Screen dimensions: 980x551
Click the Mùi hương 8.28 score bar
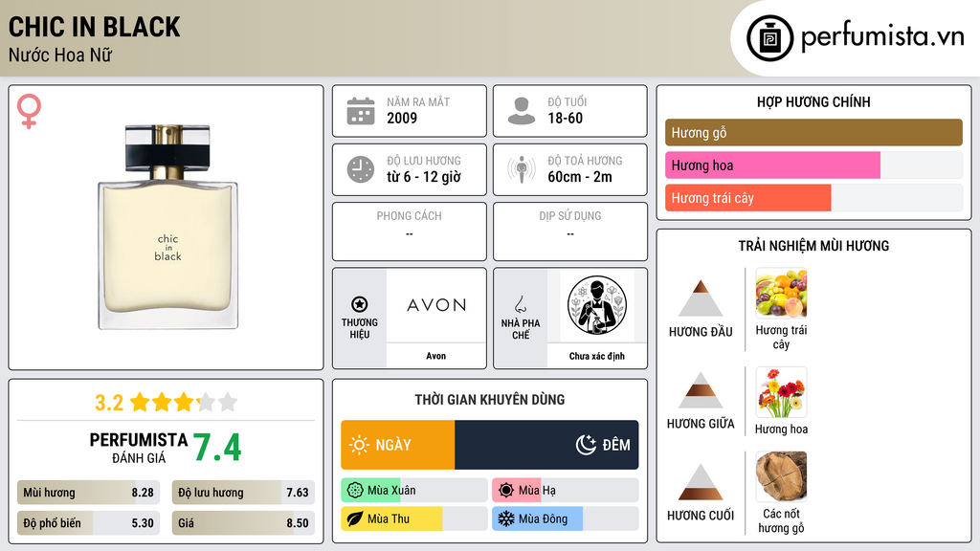pyautogui.click(x=88, y=493)
